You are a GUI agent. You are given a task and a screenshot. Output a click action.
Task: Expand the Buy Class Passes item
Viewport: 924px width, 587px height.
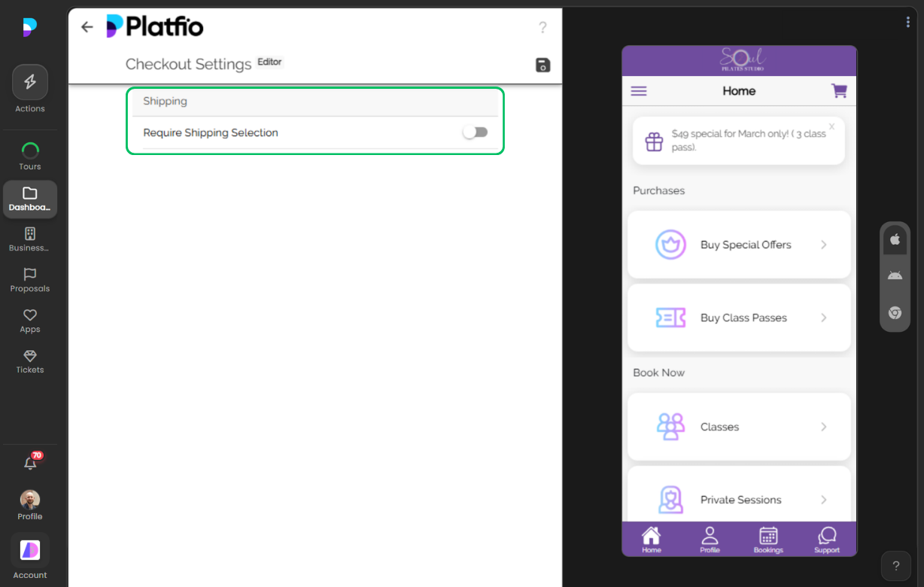823,318
